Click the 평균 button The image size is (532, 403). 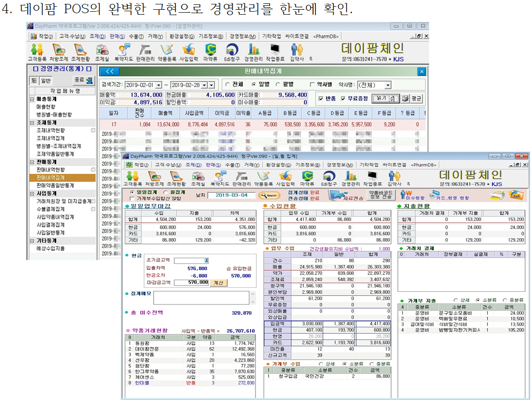pyautogui.click(x=416, y=99)
